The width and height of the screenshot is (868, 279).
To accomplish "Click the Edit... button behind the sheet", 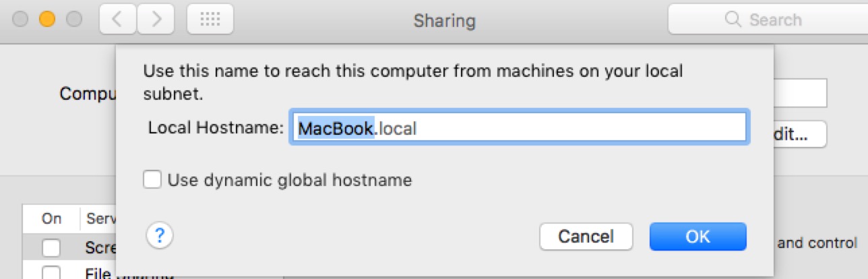I will tap(800, 134).
